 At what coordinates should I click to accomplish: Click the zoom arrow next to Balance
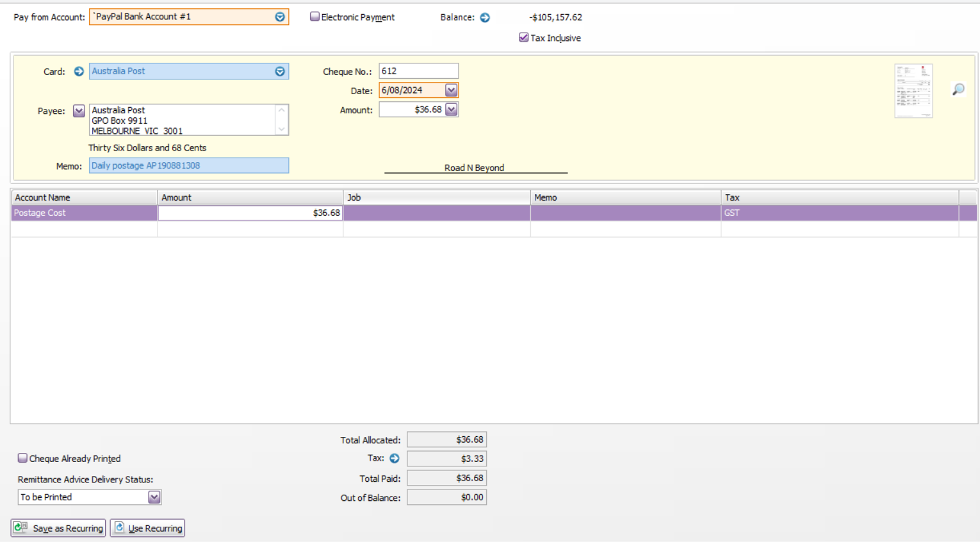click(485, 17)
